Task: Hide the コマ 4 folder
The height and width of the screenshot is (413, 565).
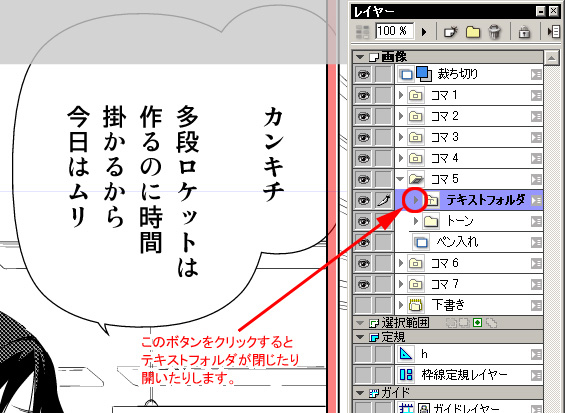Action: coord(364,158)
